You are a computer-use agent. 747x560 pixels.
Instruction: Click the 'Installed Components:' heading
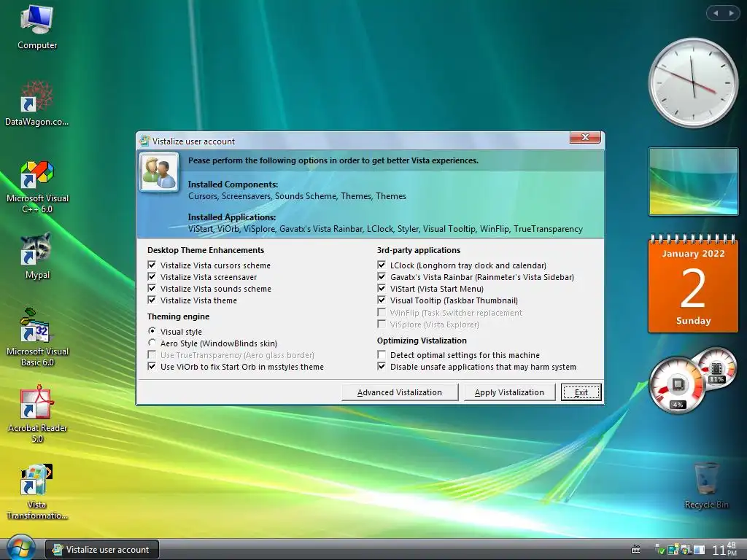point(233,184)
